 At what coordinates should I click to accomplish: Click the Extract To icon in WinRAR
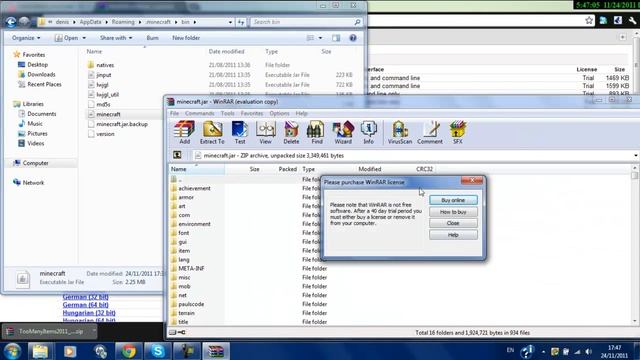(x=212, y=133)
